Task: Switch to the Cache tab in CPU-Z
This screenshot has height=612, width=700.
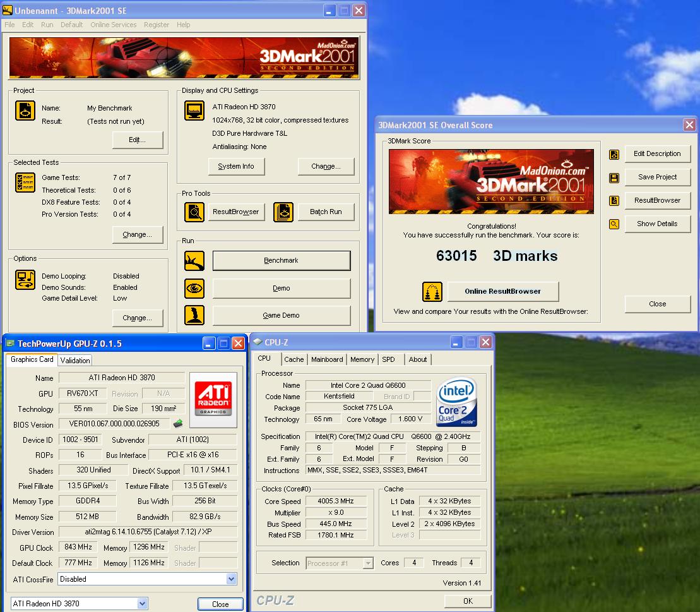Action: pyautogui.click(x=294, y=359)
